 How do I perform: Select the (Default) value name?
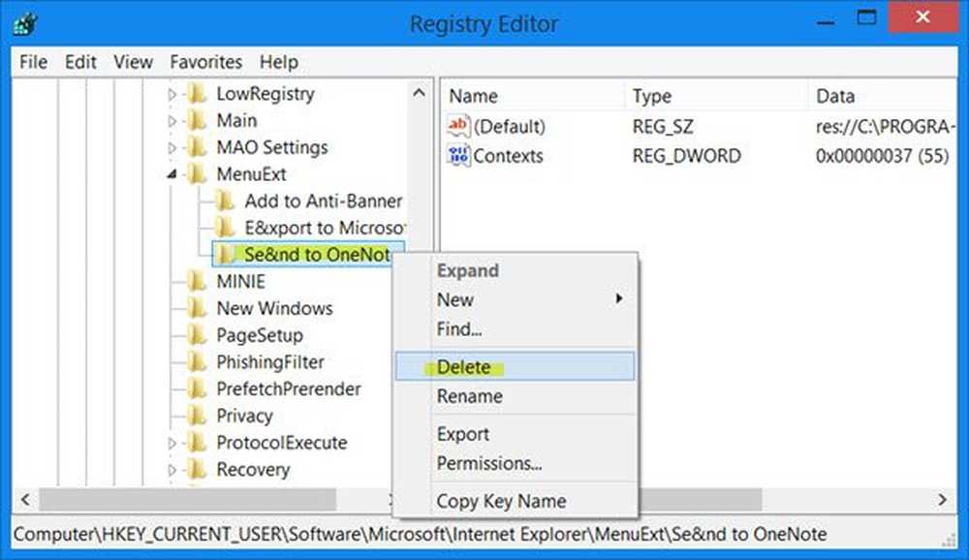(510, 127)
